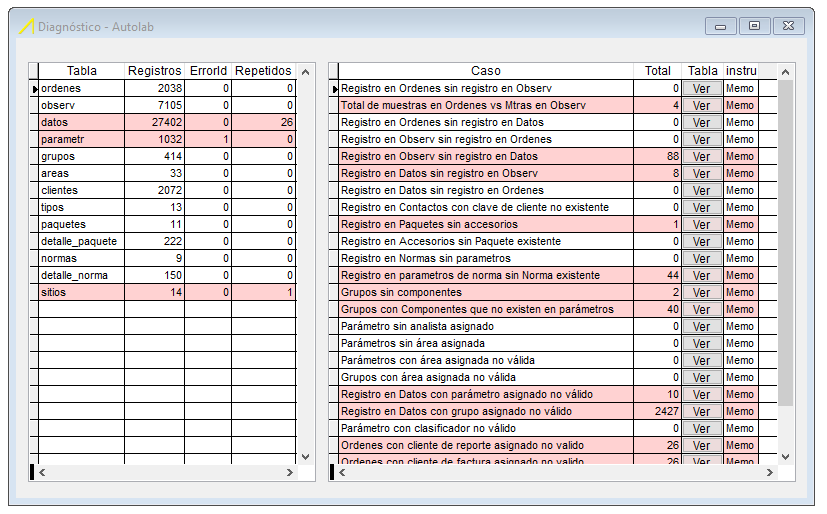The height and width of the screenshot is (514, 827).
Task: Click the instru column header
Action: (741, 71)
